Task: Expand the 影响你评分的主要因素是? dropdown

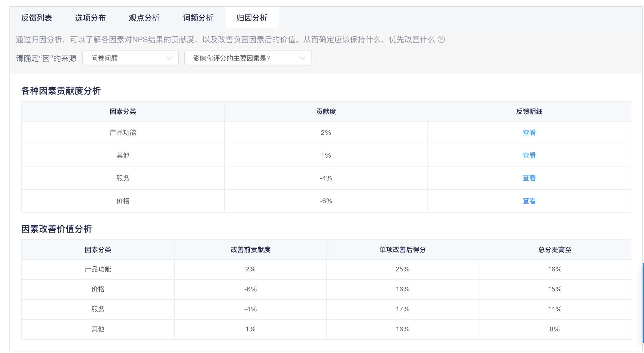Action: point(248,58)
